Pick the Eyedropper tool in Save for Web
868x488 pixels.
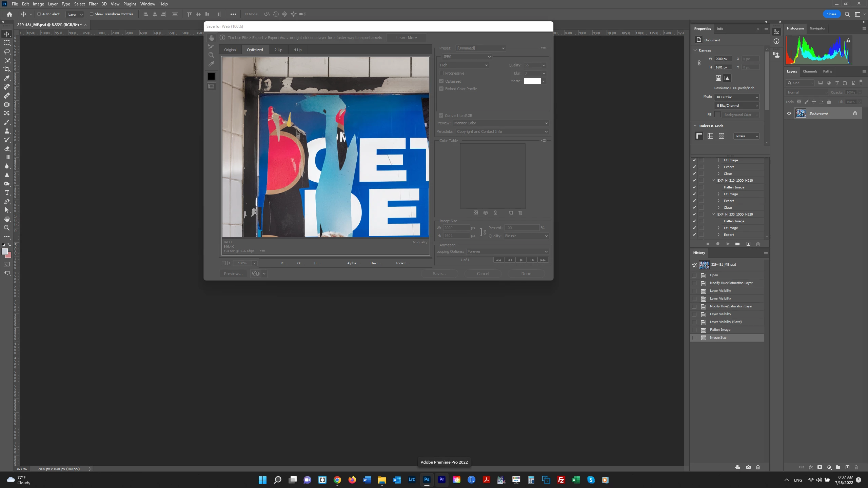click(211, 64)
